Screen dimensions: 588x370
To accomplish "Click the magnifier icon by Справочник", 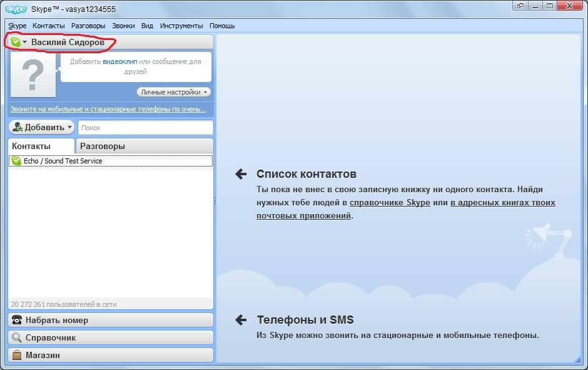I will (x=17, y=337).
